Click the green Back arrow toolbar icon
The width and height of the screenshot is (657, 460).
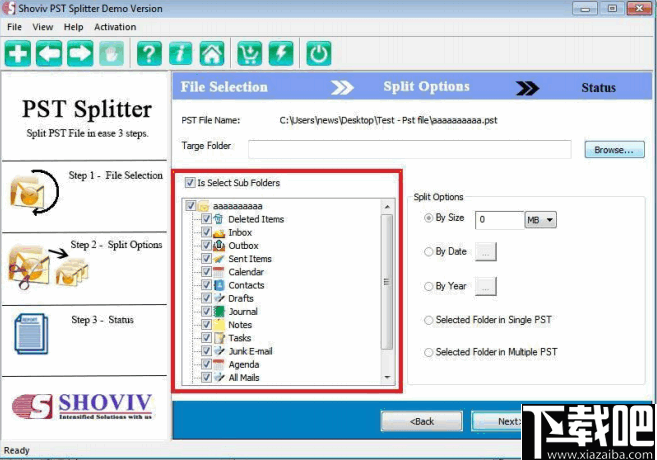click(49, 53)
